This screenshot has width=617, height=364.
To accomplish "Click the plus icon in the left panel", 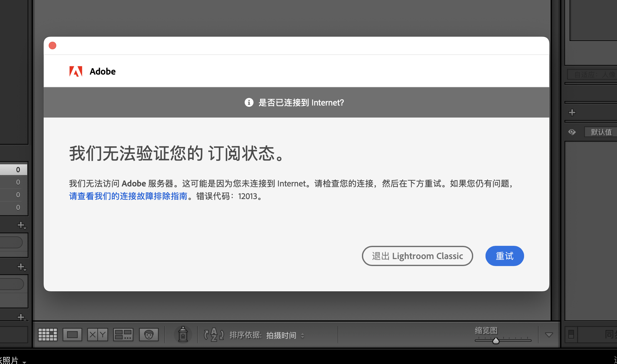I will click(x=21, y=225).
